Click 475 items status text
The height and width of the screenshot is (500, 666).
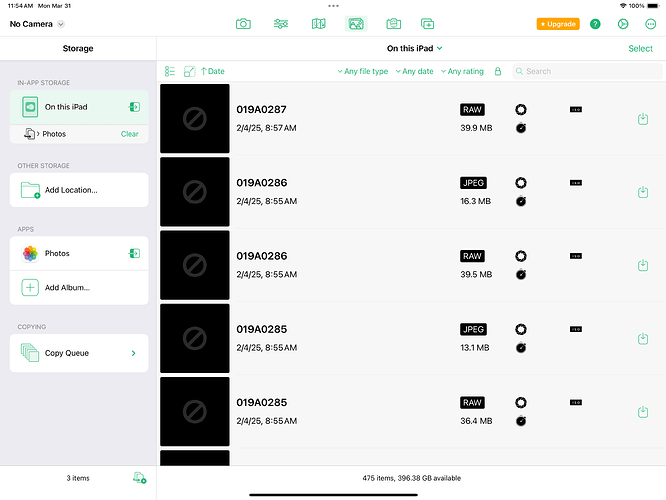[412, 478]
